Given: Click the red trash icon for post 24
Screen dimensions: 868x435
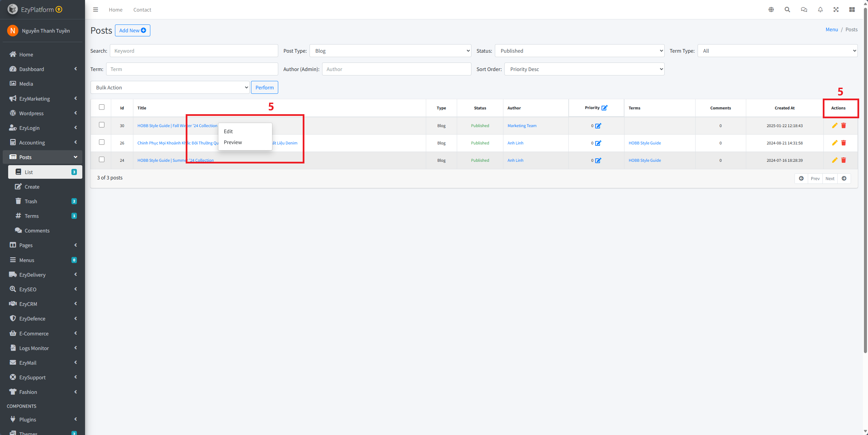Looking at the screenshot, I should (x=844, y=160).
